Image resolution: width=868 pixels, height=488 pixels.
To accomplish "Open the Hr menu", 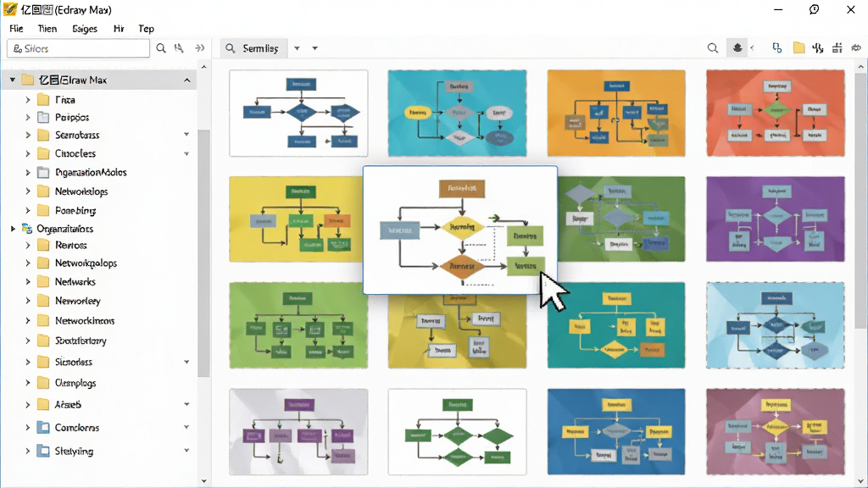I will [119, 29].
